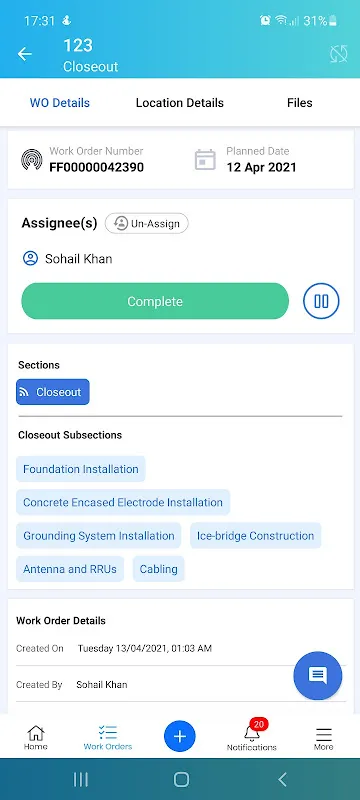Screen dimensions: 360x800
Task: Pause the work order with the pause button
Action: 321,301
